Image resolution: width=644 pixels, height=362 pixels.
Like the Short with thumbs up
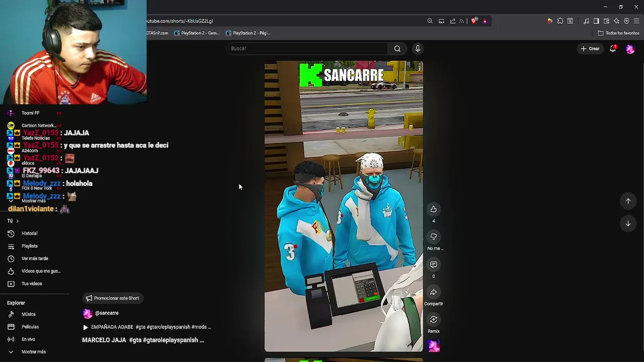(433, 209)
